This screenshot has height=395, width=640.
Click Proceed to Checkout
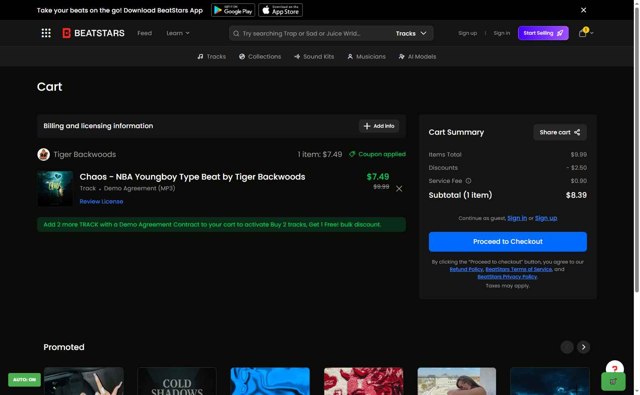pos(508,242)
